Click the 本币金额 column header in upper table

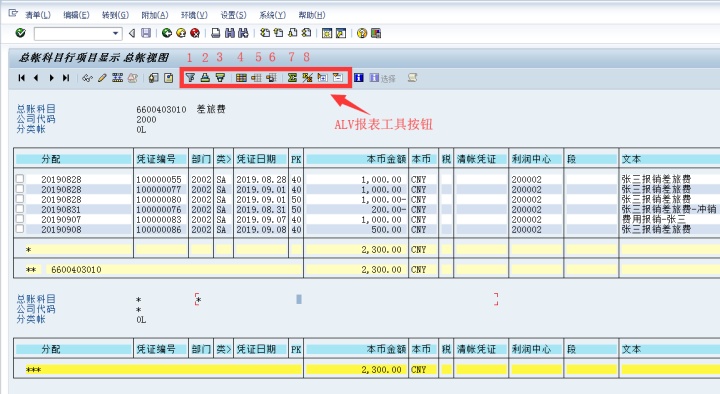pos(356,159)
